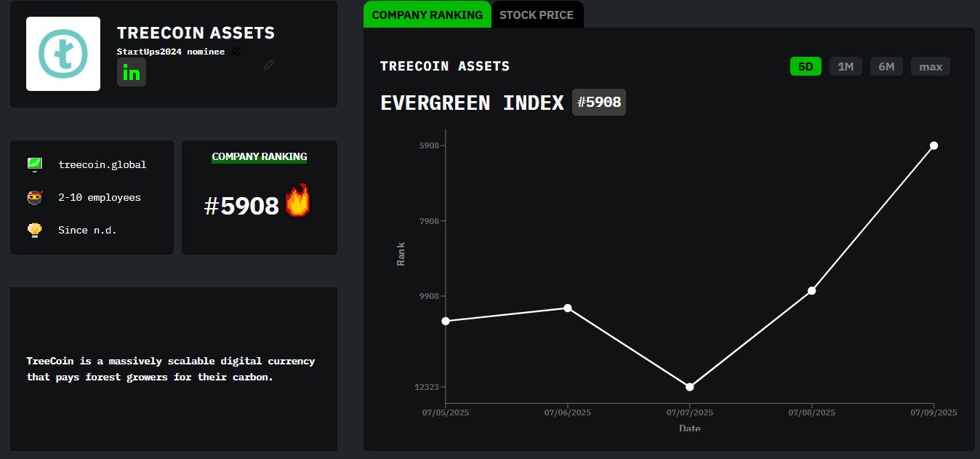This screenshot has height=459, width=980.
Task: Click the chart data point for 07/07/2025
Action: point(690,386)
